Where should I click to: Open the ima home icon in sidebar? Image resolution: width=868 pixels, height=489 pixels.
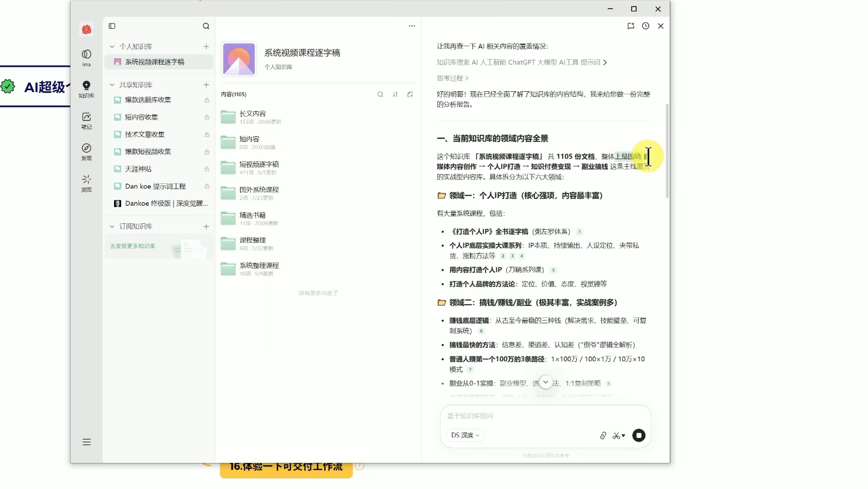click(x=86, y=57)
